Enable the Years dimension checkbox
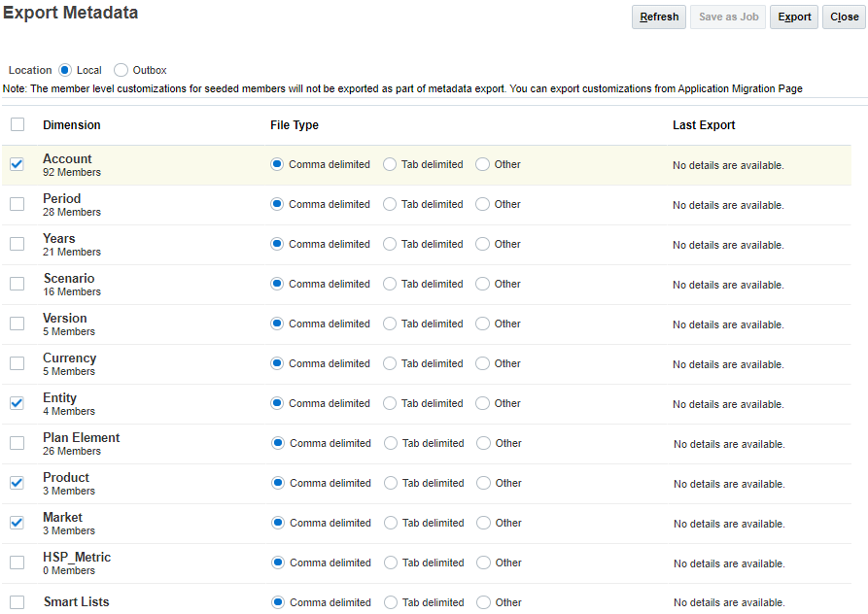 (17, 244)
